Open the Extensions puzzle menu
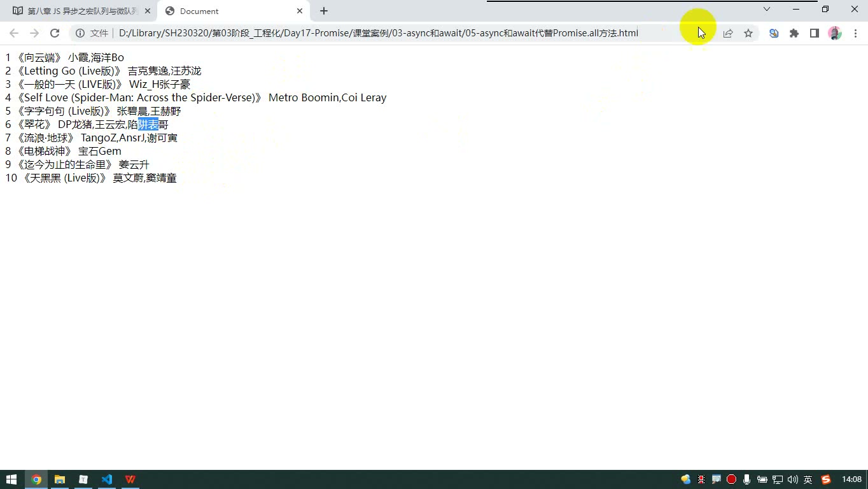The image size is (868, 489). (794, 33)
